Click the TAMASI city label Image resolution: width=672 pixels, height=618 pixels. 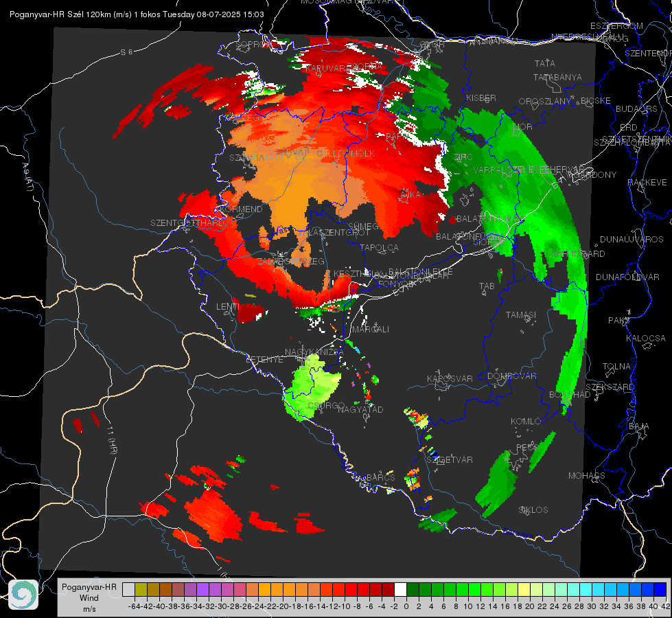521,314
